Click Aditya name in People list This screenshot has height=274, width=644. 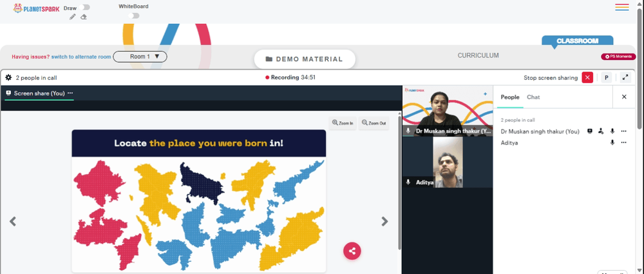509,142
